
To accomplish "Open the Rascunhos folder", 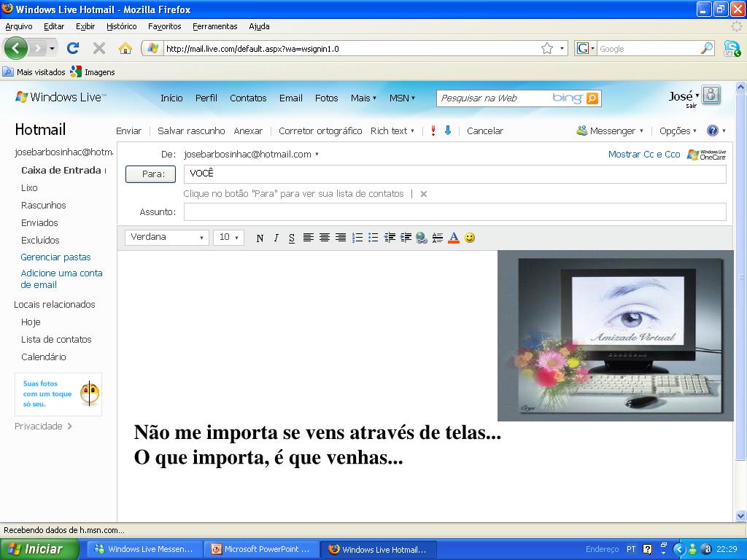I will click(x=43, y=205).
